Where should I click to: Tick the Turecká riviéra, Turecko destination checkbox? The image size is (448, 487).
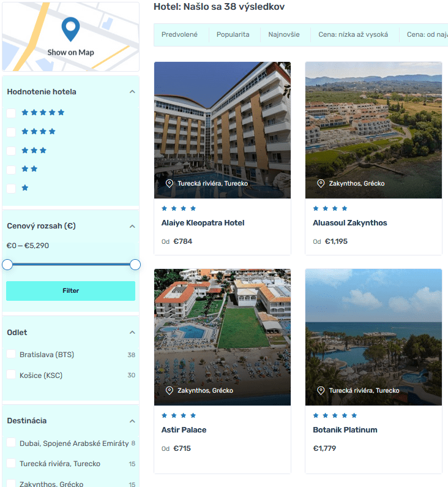point(11,463)
